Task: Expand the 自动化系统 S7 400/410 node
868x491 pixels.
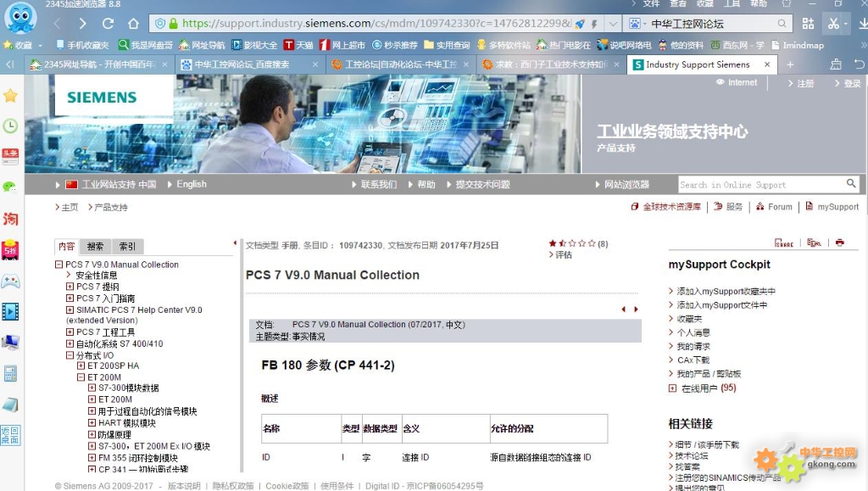Action: click(70, 343)
